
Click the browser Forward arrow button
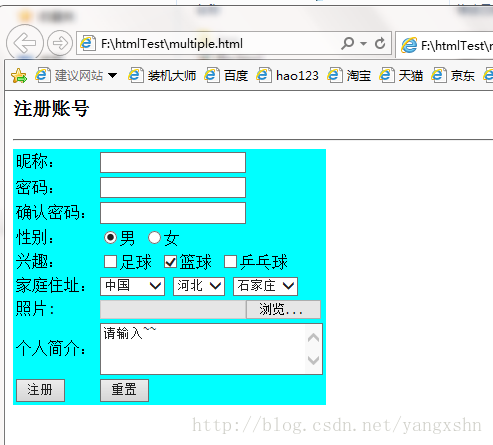(60, 43)
